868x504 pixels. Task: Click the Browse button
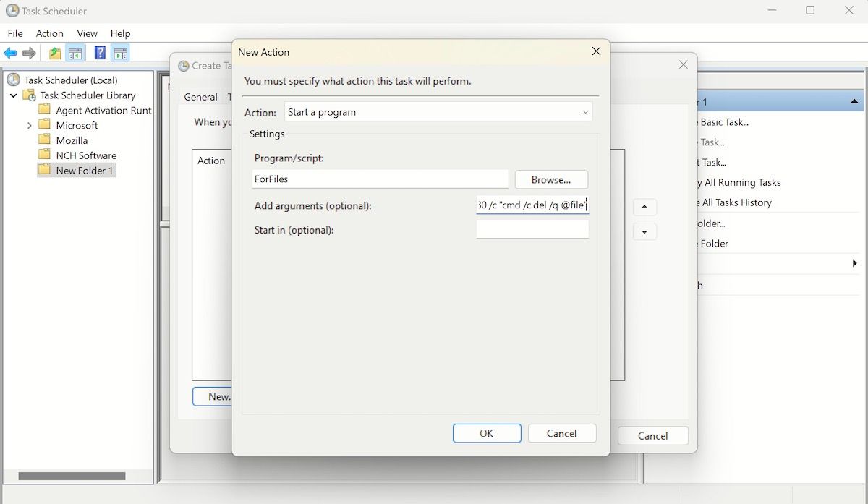pyautogui.click(x=551, y=179)
